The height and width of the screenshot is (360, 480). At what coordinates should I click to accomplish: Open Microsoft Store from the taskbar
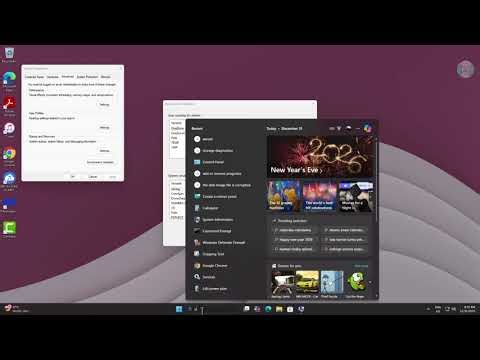(290, 309)
